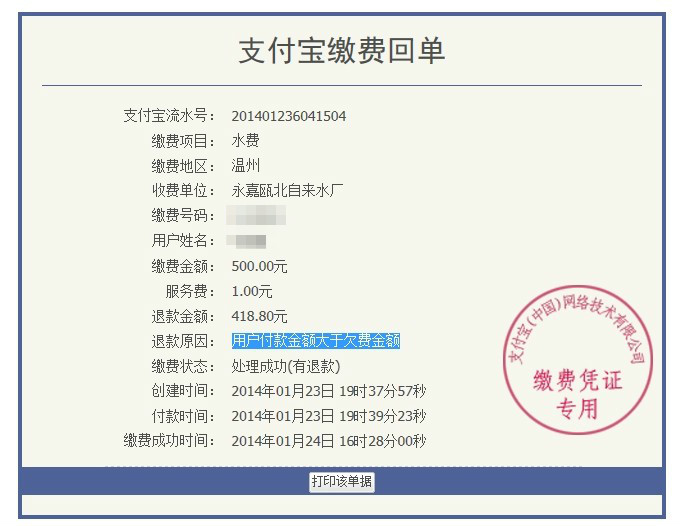This screenshot has height=526, width=680.
Task: Click the 缴费金额 label
Action: coord(183,266)
